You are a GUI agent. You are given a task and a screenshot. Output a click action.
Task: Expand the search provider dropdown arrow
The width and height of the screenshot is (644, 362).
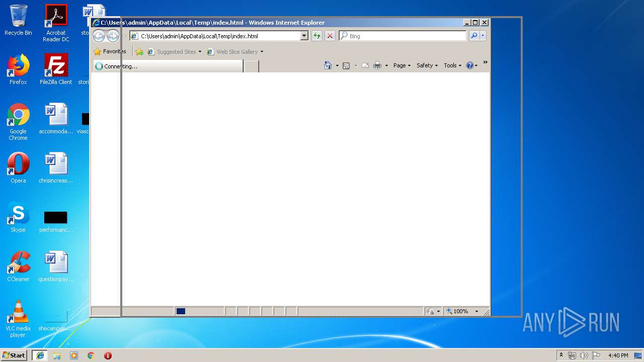(x=483, y=36)
